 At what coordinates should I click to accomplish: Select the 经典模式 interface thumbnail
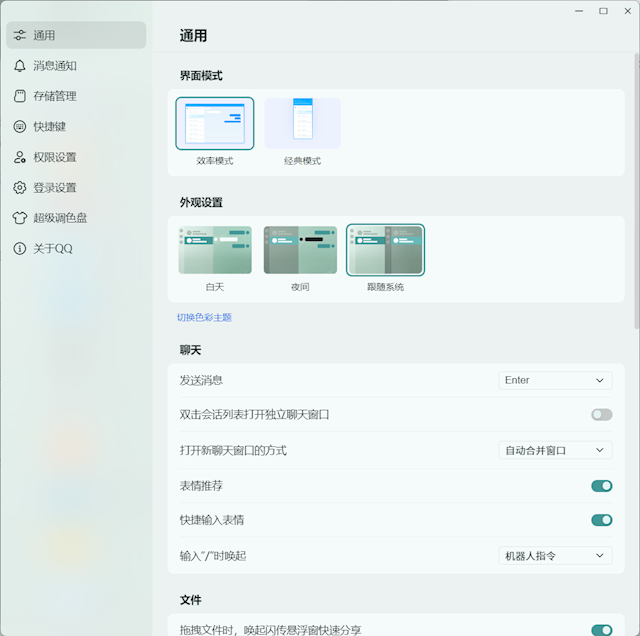(x=302, y=124)
